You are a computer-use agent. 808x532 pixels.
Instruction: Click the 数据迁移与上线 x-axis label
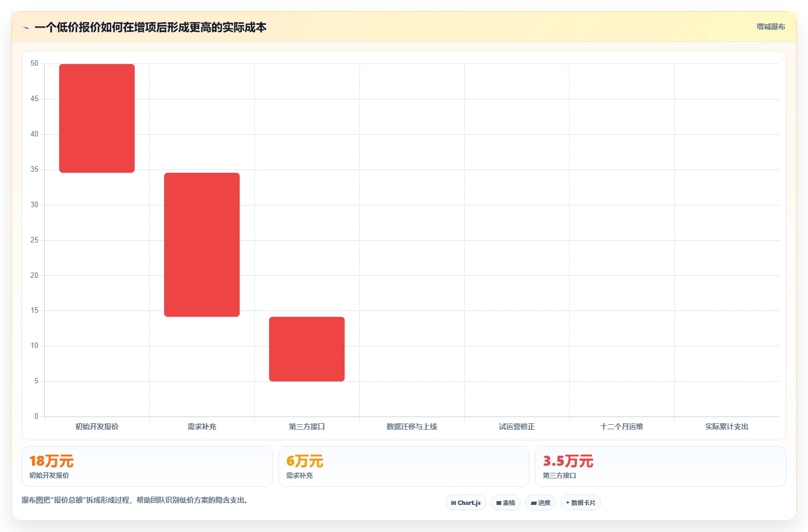[x=412, y=426]
